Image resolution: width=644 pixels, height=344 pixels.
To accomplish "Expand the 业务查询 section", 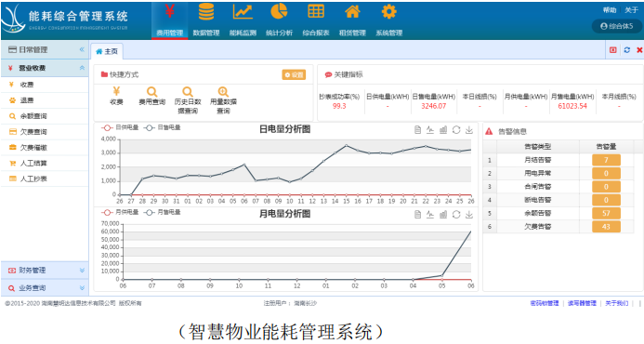I will point(82,287).
